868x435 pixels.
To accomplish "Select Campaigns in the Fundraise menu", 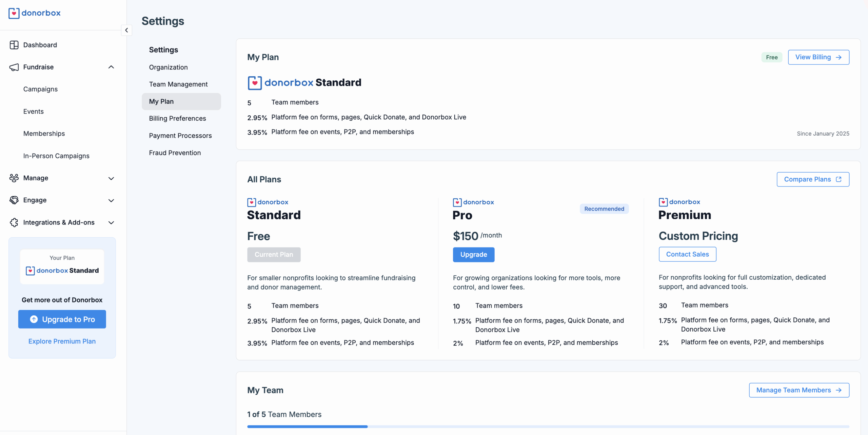I will point(40,89).
